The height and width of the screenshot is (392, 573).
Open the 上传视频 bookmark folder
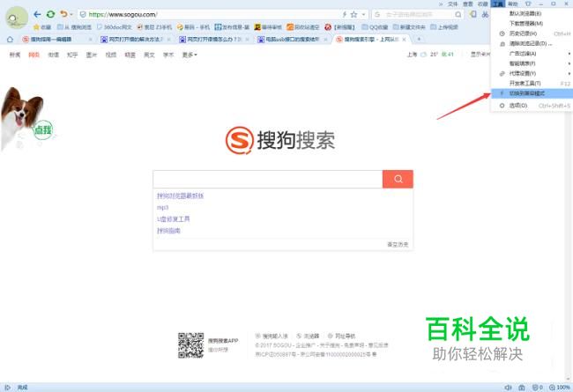[x=444, y=27]
